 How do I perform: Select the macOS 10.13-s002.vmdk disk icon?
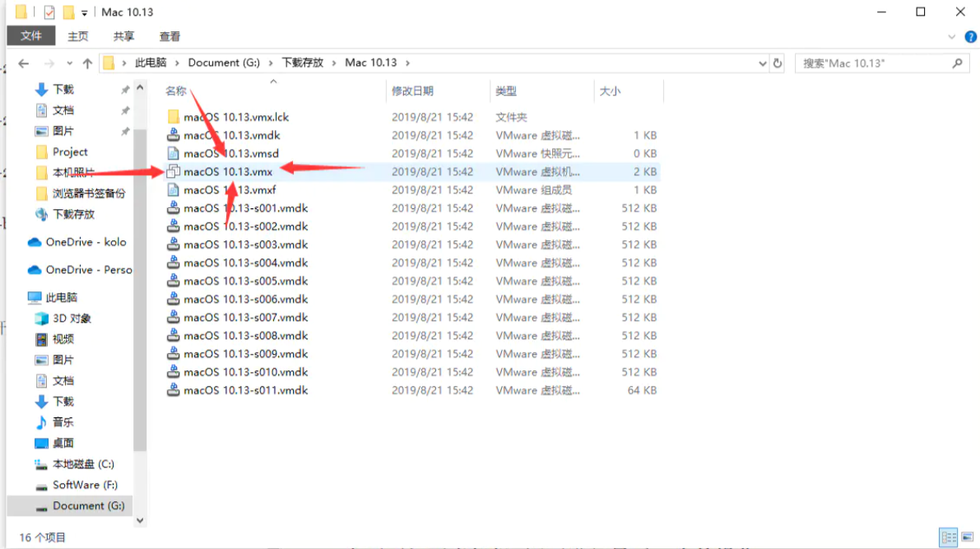[x=173, y=226]
